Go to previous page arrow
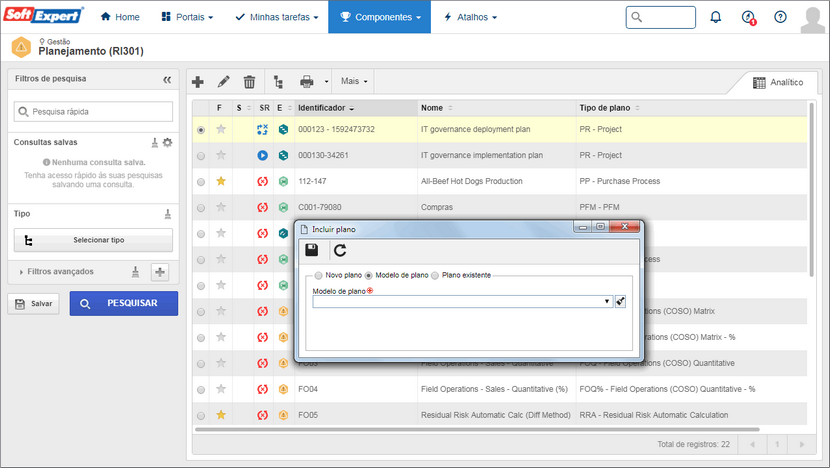 [x=752, y=444]
